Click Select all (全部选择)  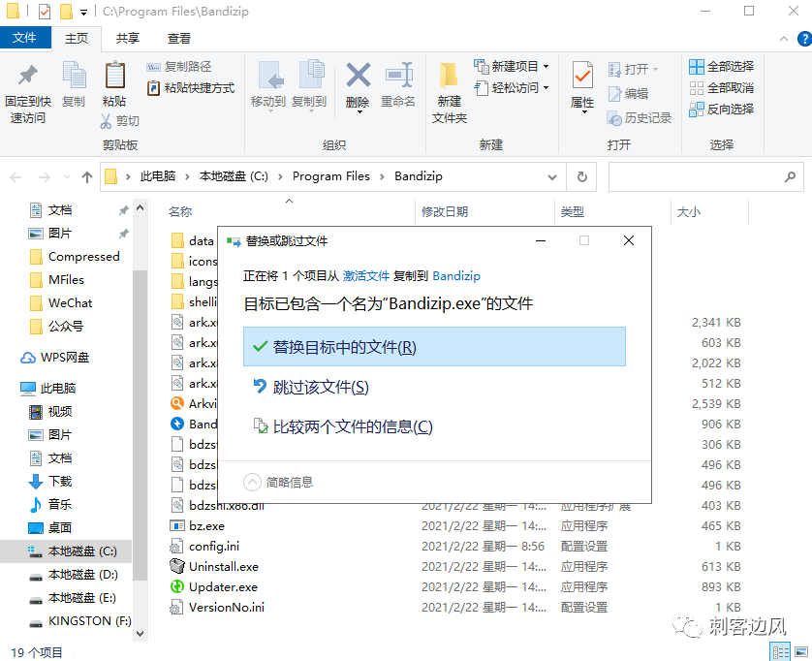(721, 66)
